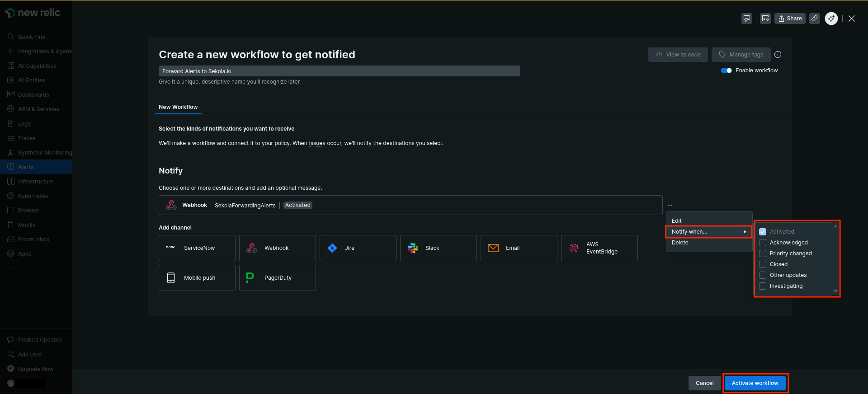Add the AWS EventBridge channel
868x394 pixels.
[x=599, y=248]
